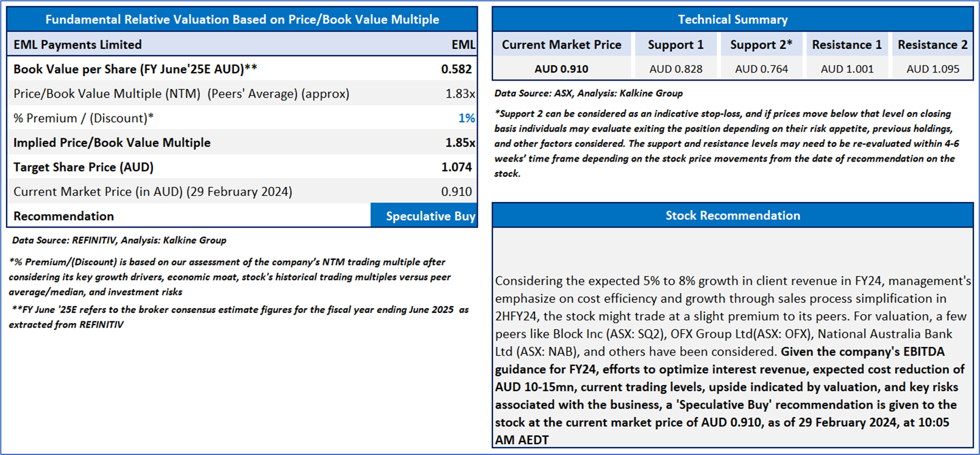Click the Technical Summary header bar
The height and width of the screenshot is (455, 980).
point(733,20)
